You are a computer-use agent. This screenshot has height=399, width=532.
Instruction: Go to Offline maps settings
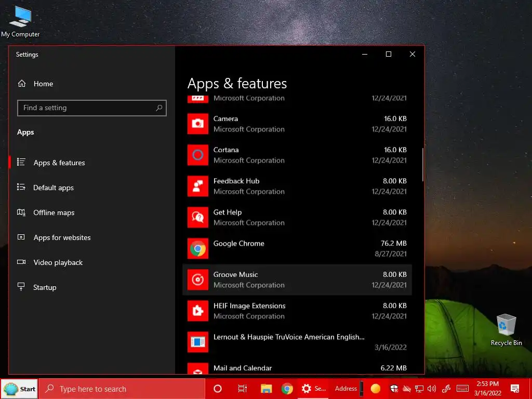(x=91, y=212)
